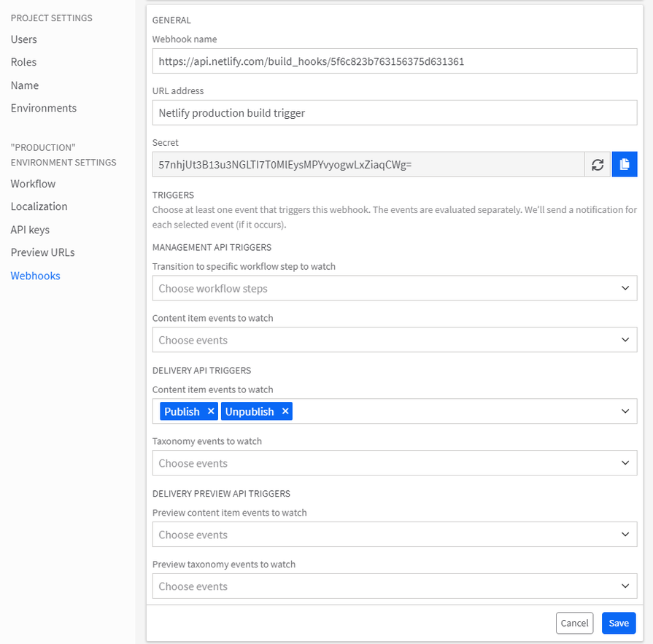
Task: Cancel webhook editing
Action: [x=574, y=623]
